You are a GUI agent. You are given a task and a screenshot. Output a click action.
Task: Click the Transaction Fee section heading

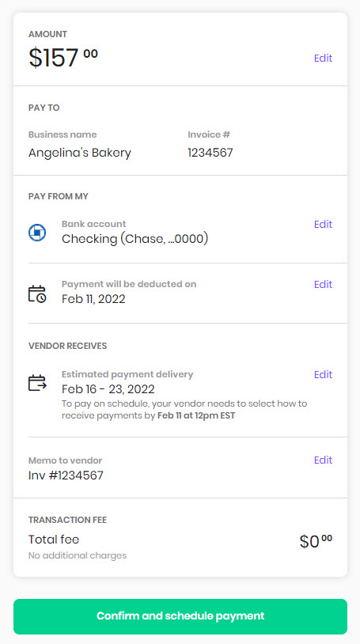click(x=67, y=520)
